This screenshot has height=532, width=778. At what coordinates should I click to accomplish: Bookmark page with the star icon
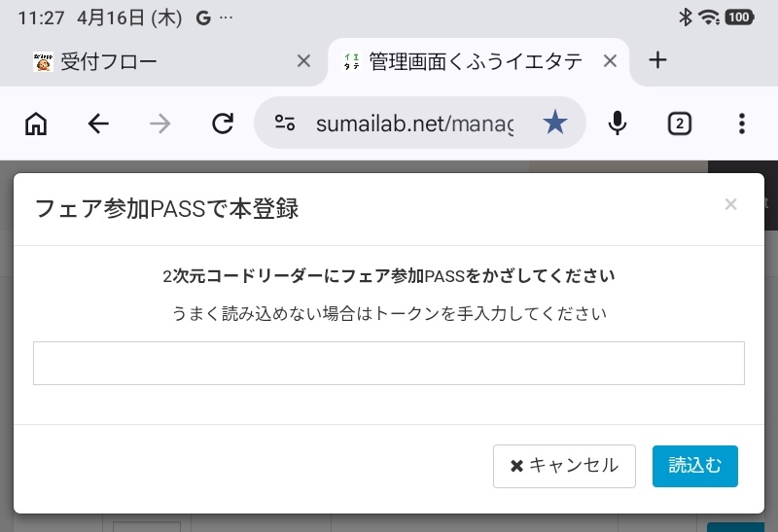coord(555,124)
